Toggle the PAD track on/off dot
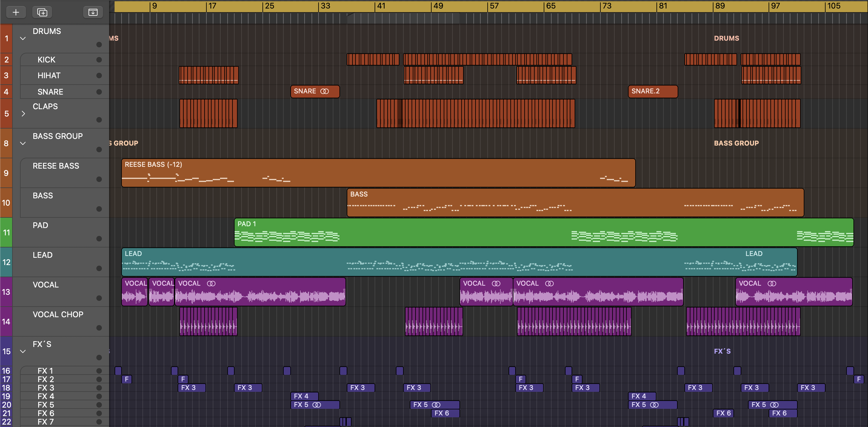The width and height of the screenshot is (868, 427). tap(99, 238)
